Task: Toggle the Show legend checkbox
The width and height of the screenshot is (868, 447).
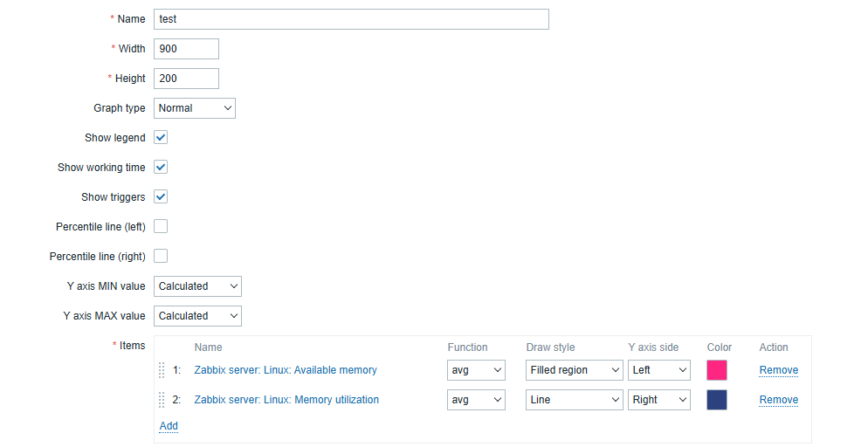Action: click(161, 138)
